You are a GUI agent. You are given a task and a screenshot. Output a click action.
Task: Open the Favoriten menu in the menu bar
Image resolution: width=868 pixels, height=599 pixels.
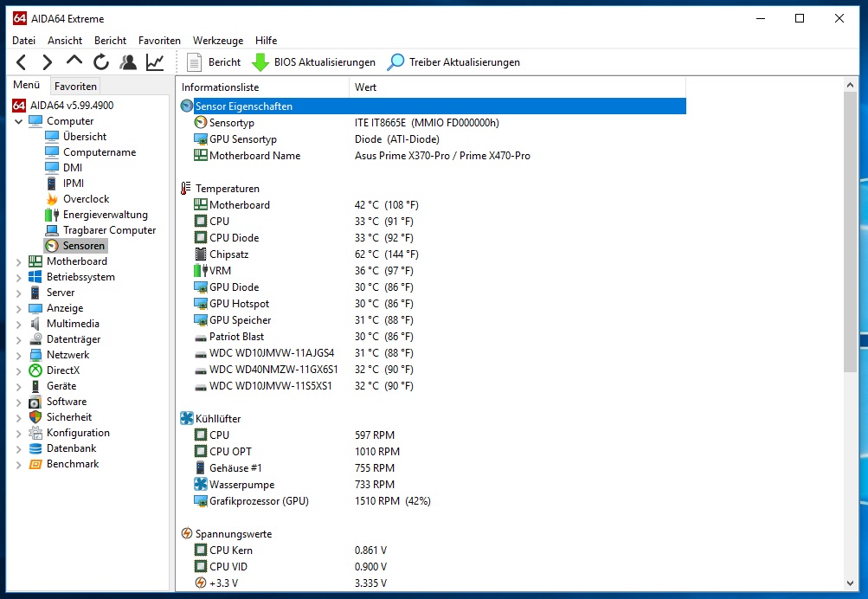coord(159,41)
